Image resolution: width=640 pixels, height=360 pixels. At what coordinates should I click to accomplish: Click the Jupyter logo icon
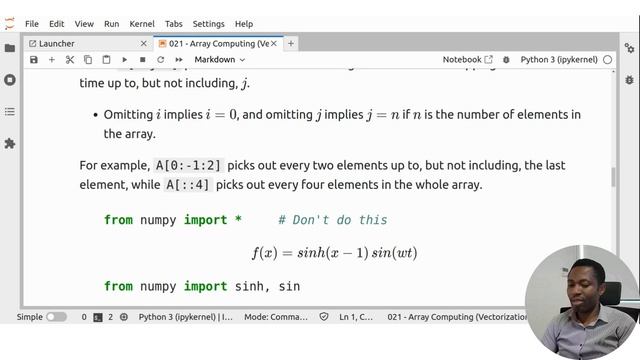pyautogui.click(x=10, y=24)
